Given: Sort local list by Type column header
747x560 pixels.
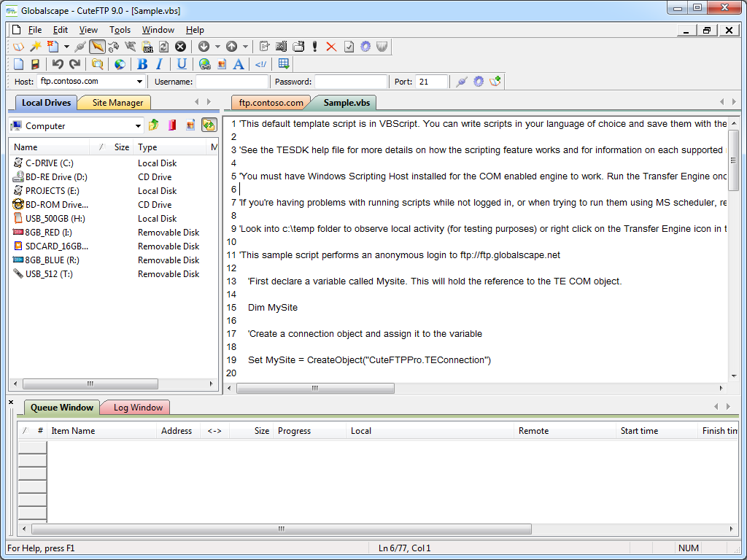Looking at the screenshot, I should (147, 147).
